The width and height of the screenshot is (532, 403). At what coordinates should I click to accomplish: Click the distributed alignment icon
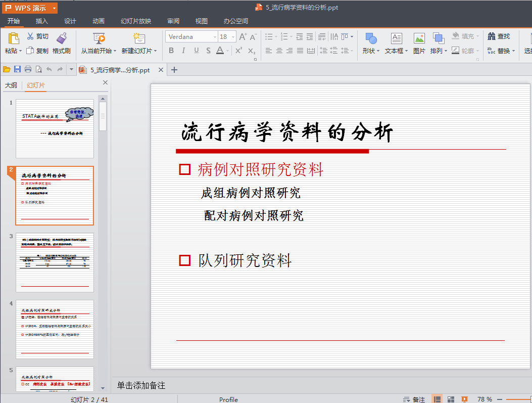(x=311, y=51)
